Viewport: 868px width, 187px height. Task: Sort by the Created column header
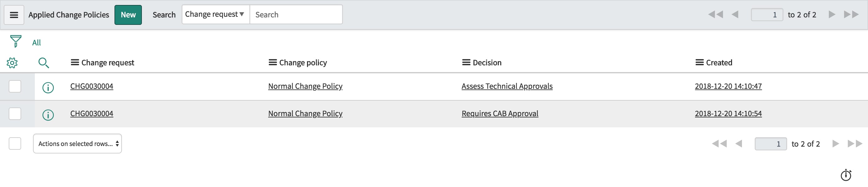coord(719,62)
